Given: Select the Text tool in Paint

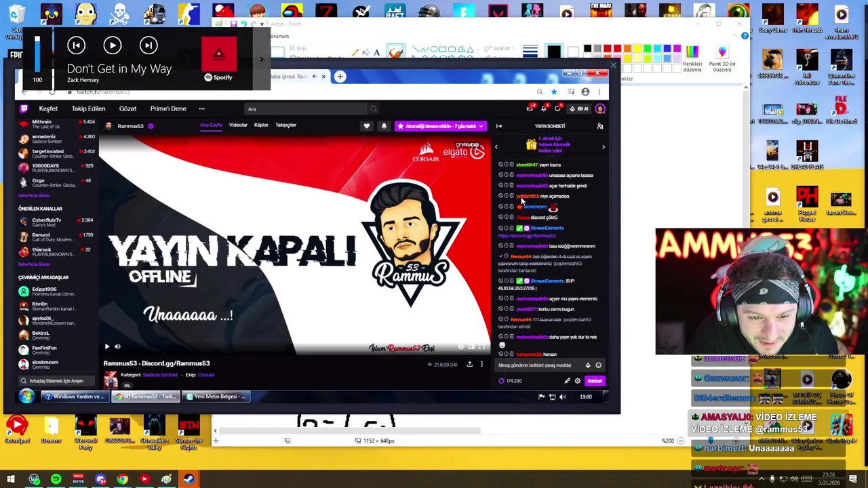Looking at the screenshot, I should tap(377, 52).
